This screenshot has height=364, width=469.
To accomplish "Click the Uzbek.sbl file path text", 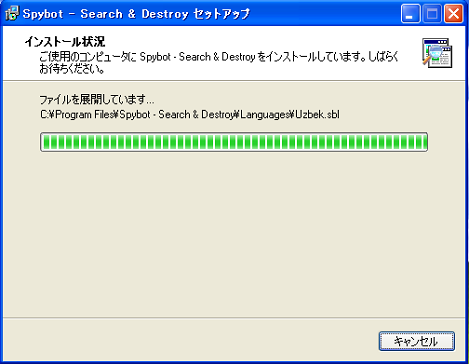I will click(x=190, y=114).
